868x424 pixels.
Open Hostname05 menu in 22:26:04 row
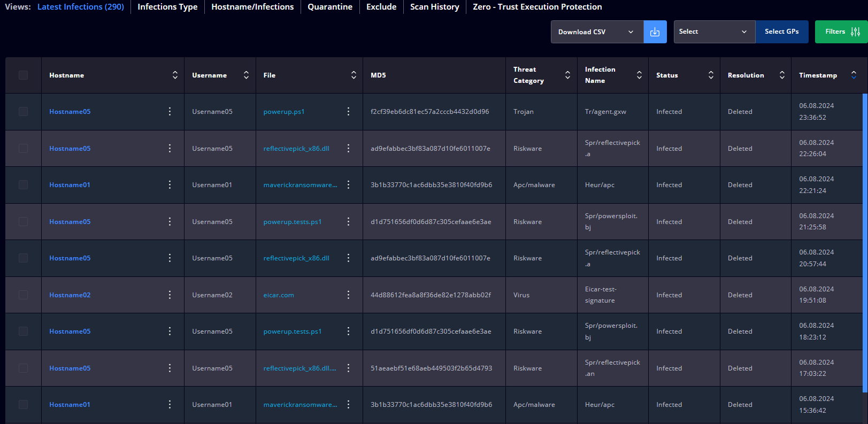(170, 148)
